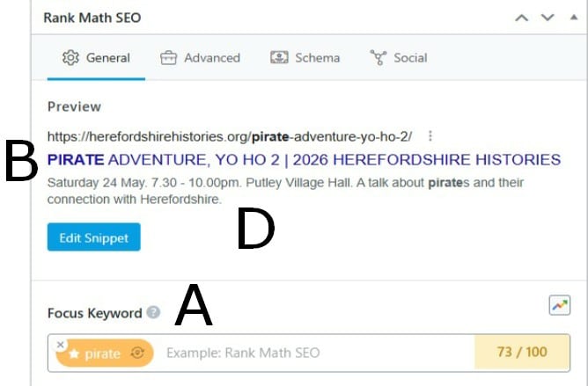Click Focus Keyword help question icon
Screen dimensions: 588x386
coord(154,312)
